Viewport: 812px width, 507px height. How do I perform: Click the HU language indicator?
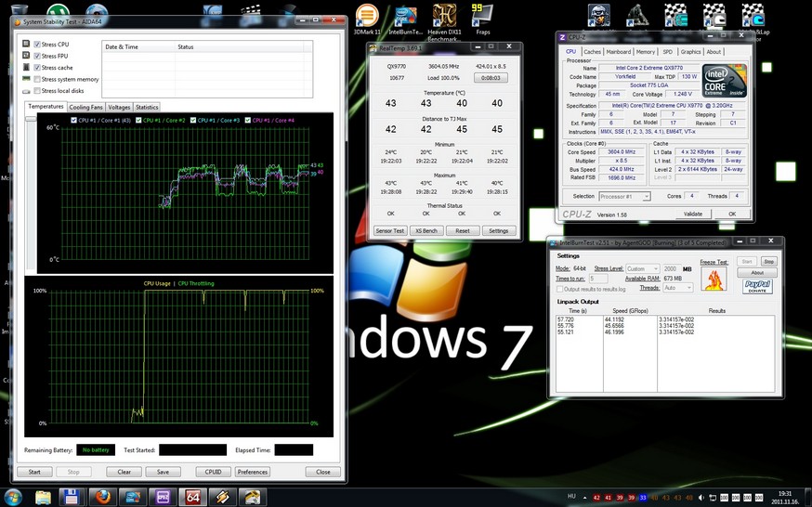(571, 497)
